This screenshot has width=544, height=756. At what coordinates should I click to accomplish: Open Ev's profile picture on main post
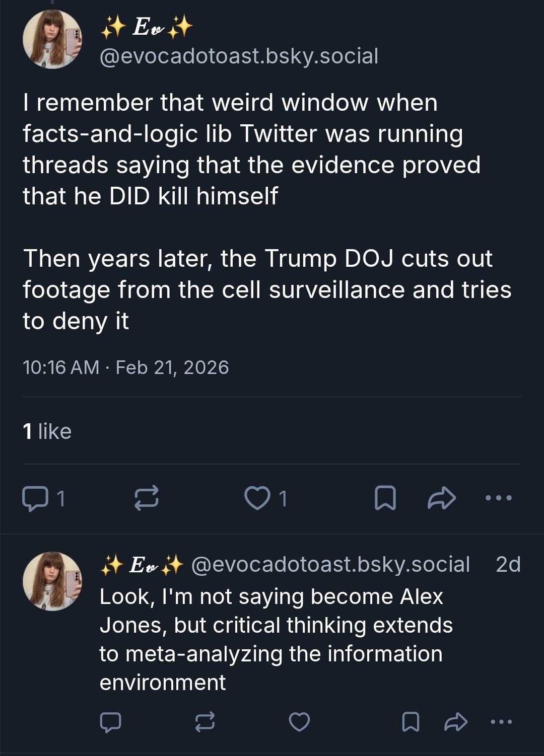point(52,39)
